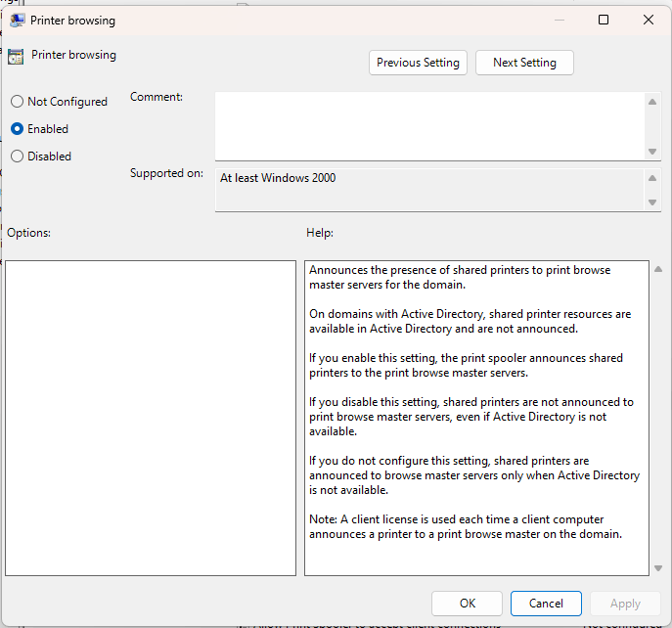672x628 pixels.
Task: Click inside the Comment text box
Action: tap(429, 126)
